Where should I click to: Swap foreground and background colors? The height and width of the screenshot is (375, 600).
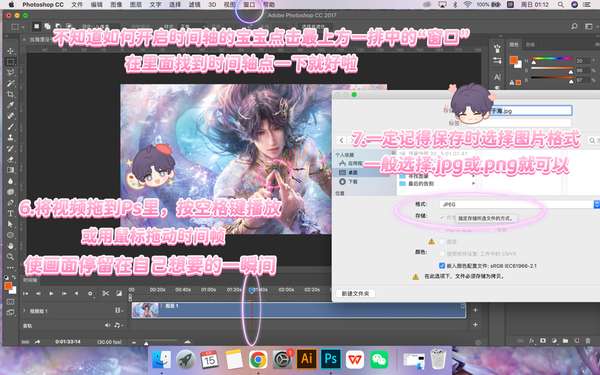(x=14, y=277)
